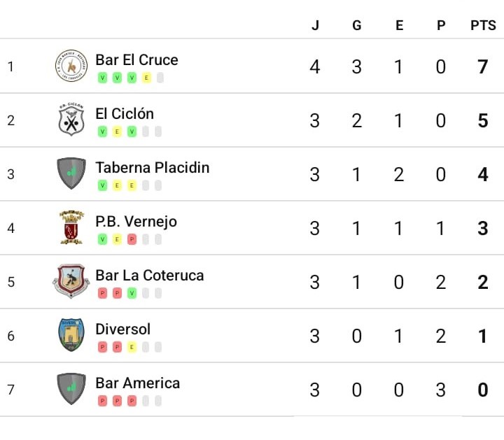Open the Bar El Cruce team crest
The width and height of the screenshot is (504, 440).
point(71,66)
